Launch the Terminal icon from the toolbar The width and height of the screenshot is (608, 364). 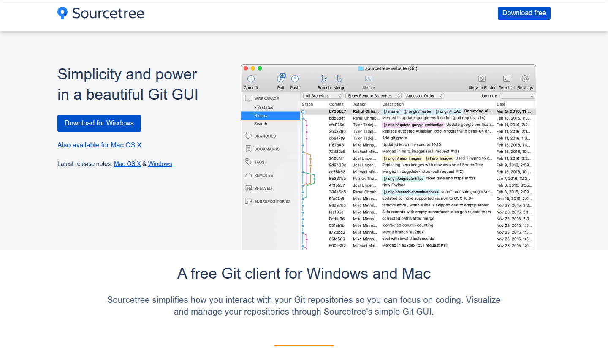click(x=506, y=80)
